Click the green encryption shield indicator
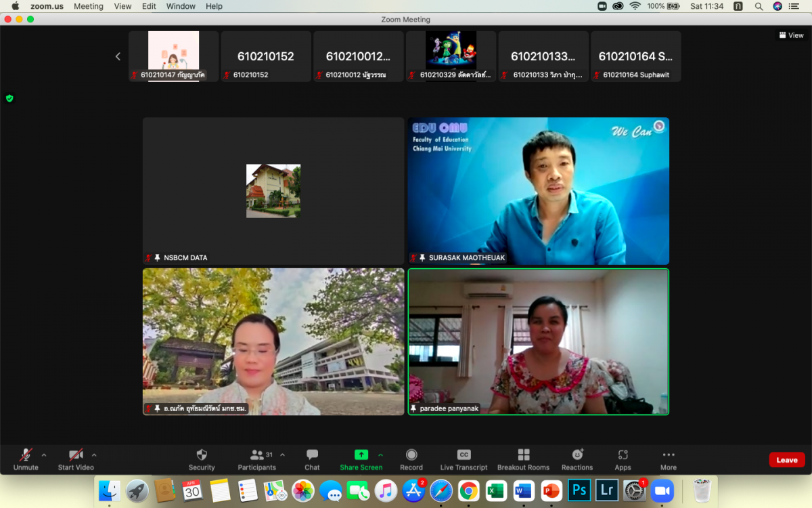Screen dimensions: 812x508 [x=9, y=98]
